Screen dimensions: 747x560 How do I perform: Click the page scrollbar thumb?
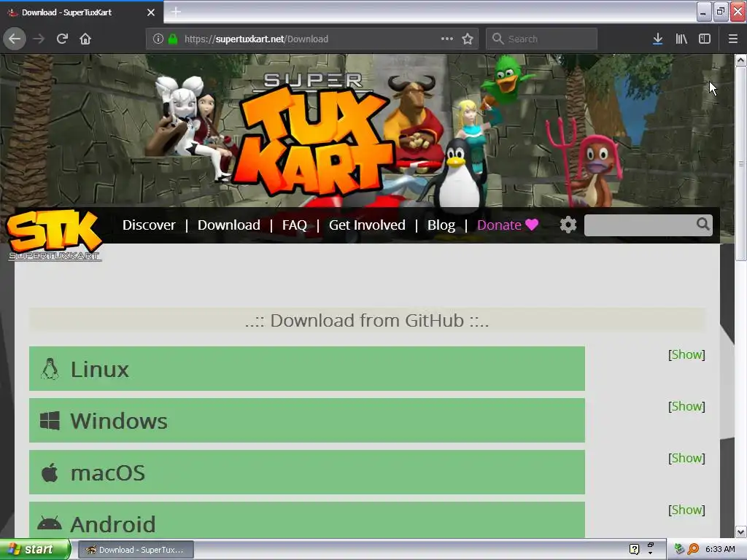pyautogui.click(x=740, y=163)
